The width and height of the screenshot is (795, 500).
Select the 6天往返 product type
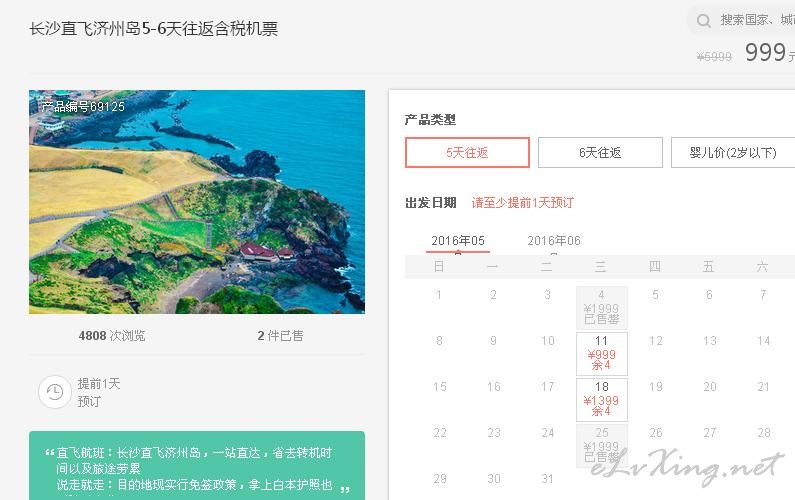[x=600, y=152]
